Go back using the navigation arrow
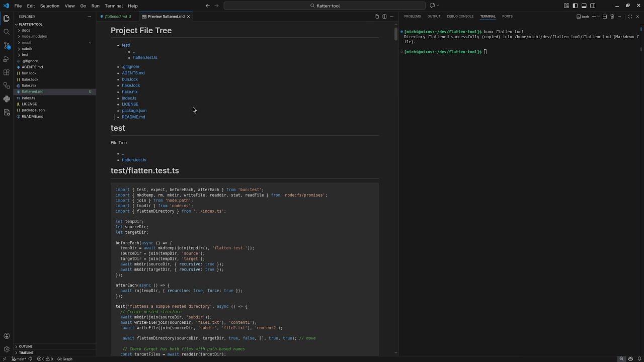Viewport: 644px width, 362px height. [x=208, y=6]
